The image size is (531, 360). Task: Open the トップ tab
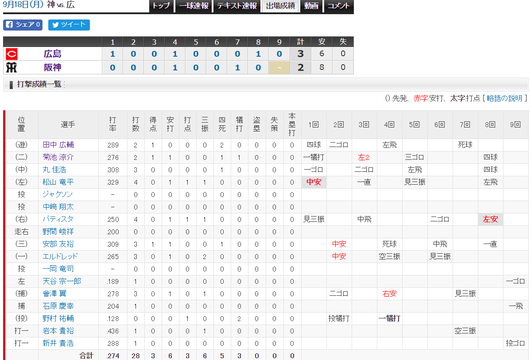[161, 6]
